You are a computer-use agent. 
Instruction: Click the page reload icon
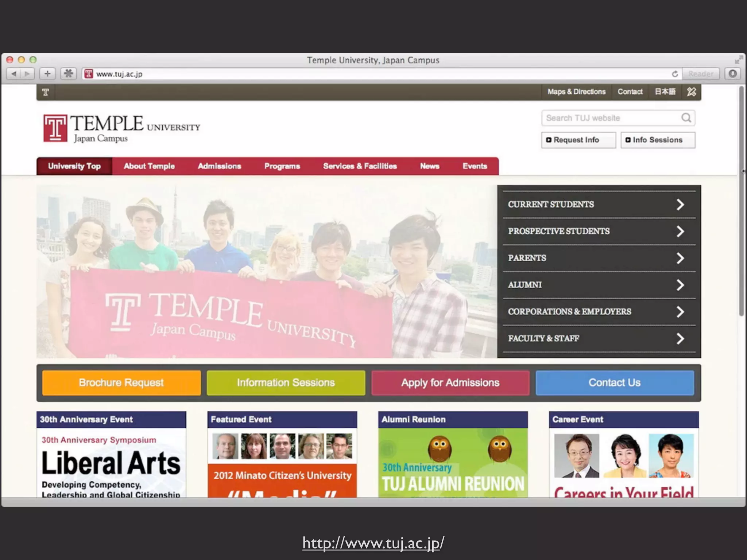pos(675,74)
